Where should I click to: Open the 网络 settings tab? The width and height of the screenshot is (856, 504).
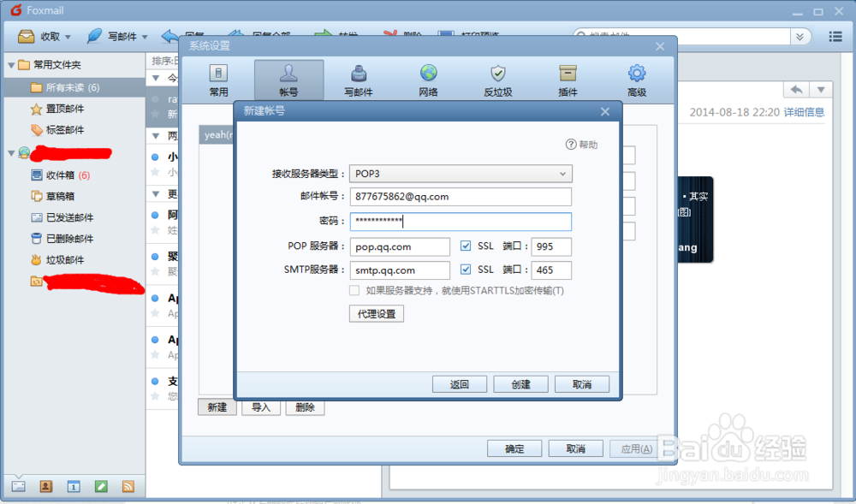pyautogui.click(x=429, y=80)
